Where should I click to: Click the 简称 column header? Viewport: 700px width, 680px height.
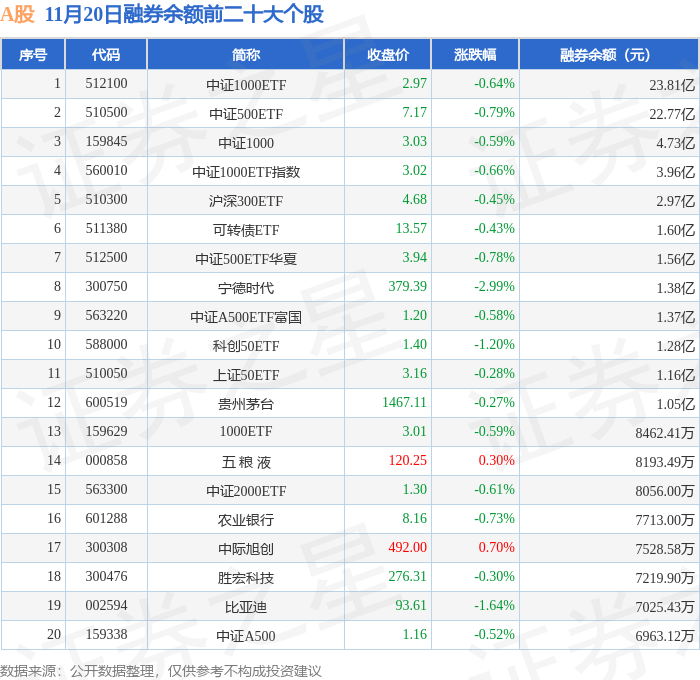click(246, 54)
